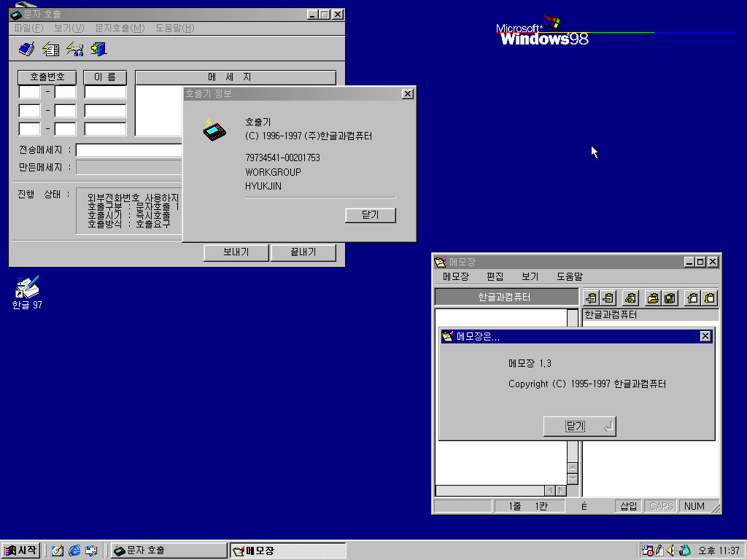Click horizontal scrollbar right arrow in 메모장
This screenshot has height=560, width=747.
click(x=561, y=491)
